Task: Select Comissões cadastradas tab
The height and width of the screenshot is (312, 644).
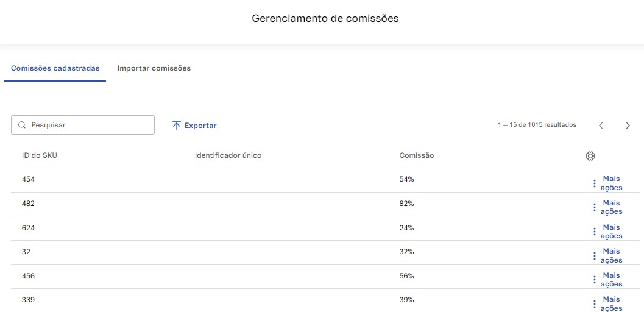Action: pyautogui.click(x=55, y=68)
